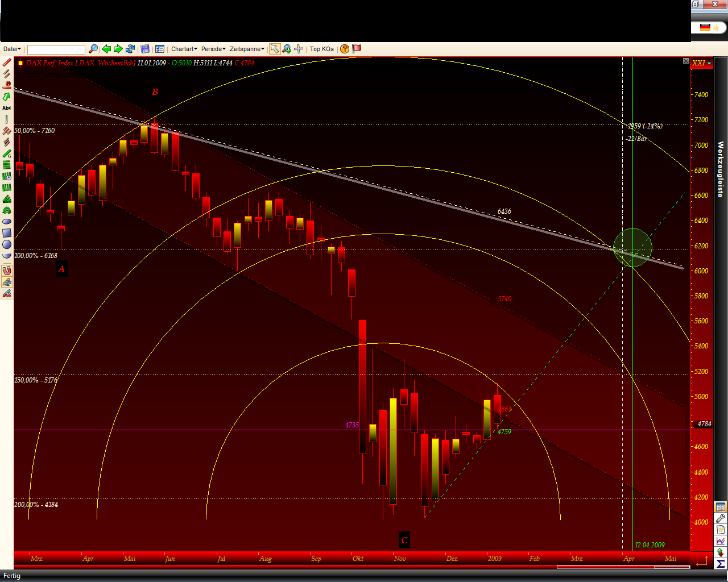
Task: Open the XXI indicator dropdown
Action: [x=701, y=63]
